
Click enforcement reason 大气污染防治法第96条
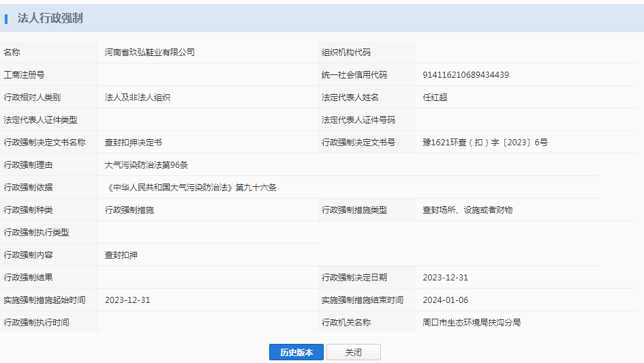147,165
